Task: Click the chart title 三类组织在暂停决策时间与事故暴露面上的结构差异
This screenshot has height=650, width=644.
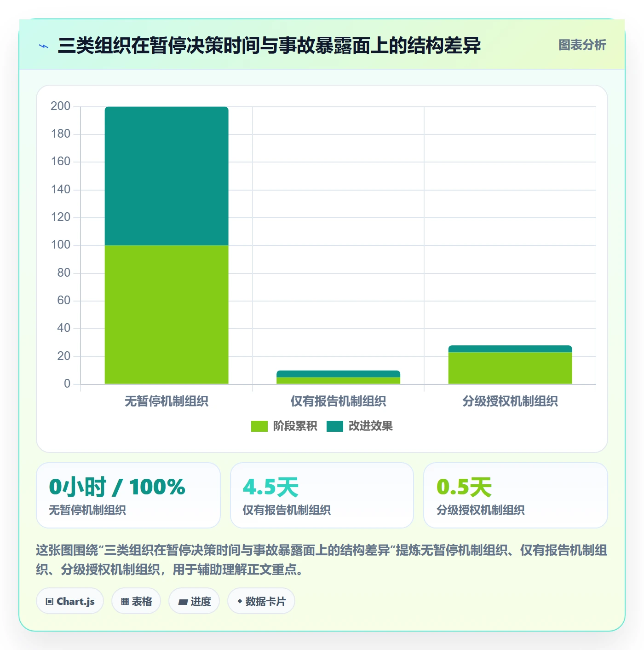Action: (x=269, y=46)
